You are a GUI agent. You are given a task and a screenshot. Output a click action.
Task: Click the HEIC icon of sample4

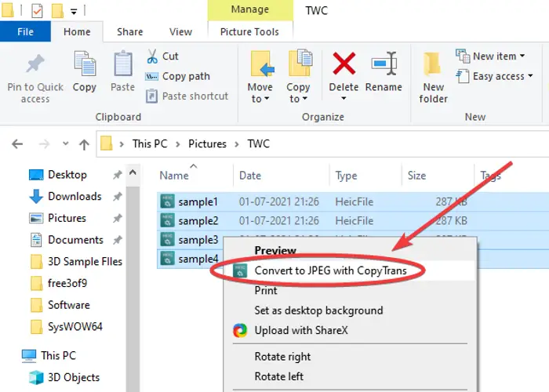(167, 258)
